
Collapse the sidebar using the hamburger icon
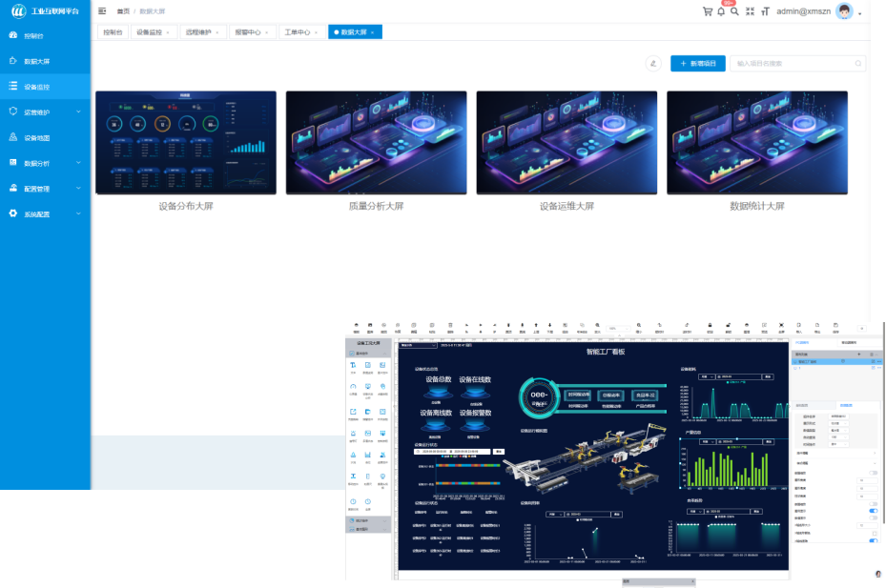tap(102, 10)
